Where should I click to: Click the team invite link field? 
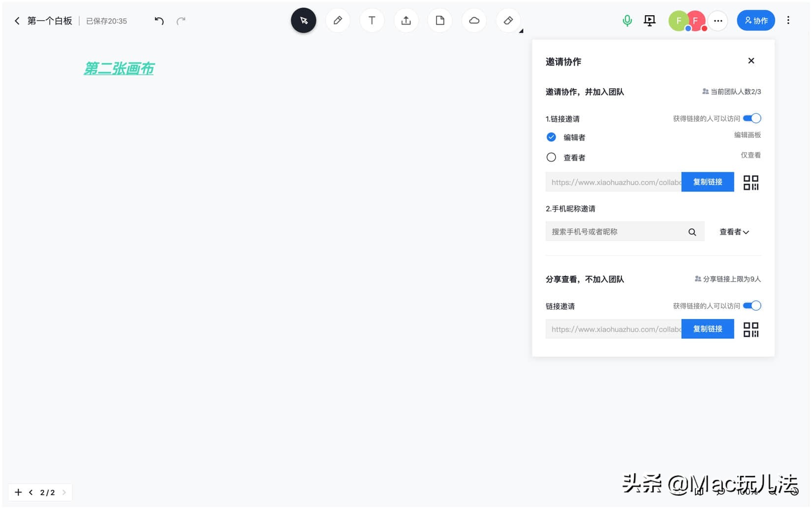(614, 182)
